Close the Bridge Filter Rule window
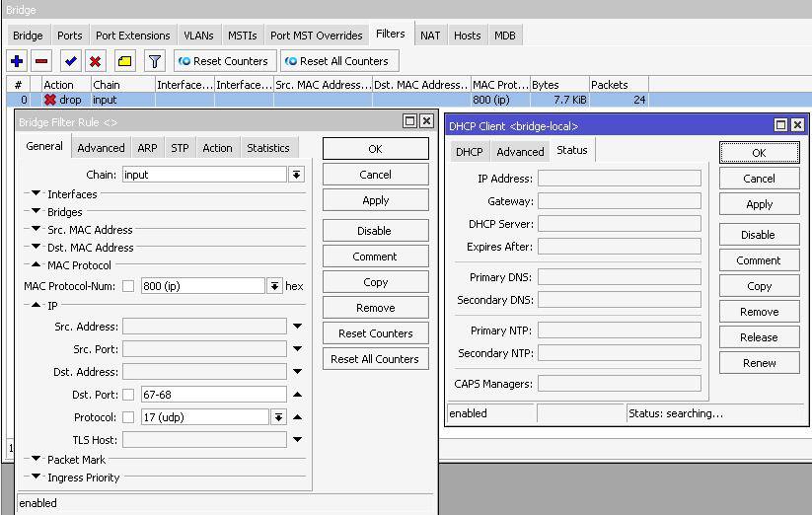This screenshot has width=812, height=515. point(426,121)
